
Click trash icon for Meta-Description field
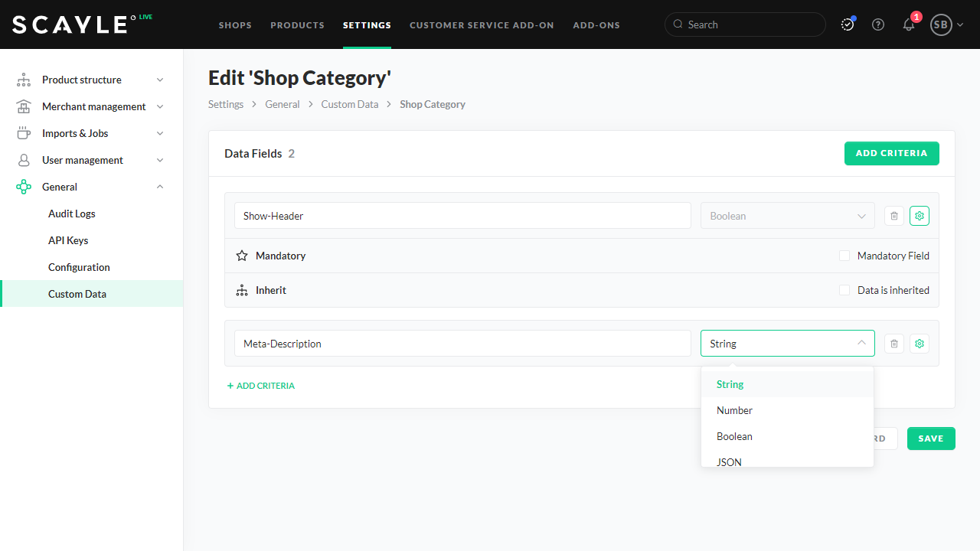tap(894, 344)
